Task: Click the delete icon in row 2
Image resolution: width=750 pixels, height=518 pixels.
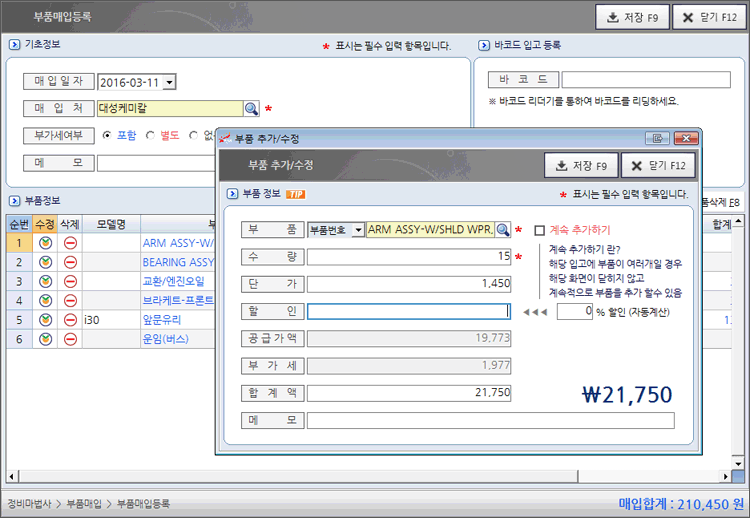Action: tap(70, 262)
